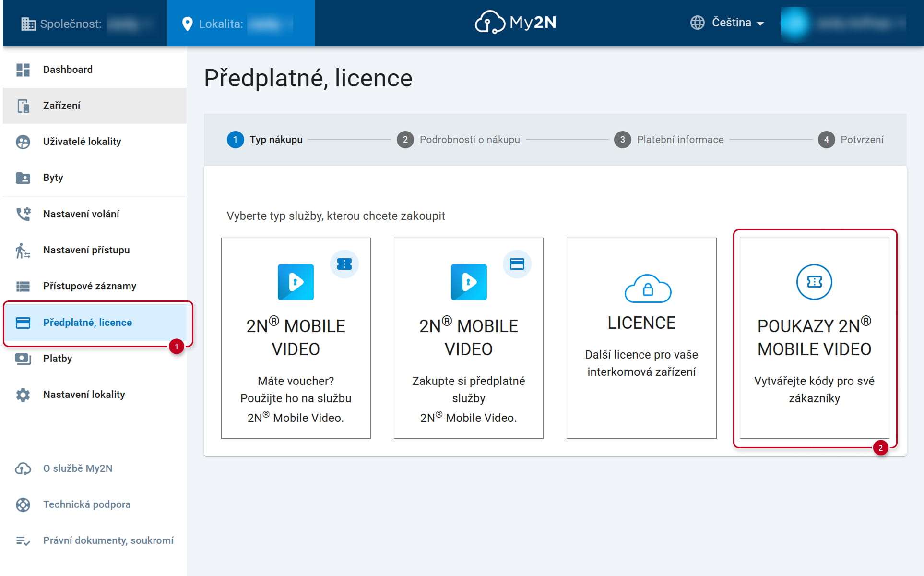The width and height of the screenshot is (924, 576).
Task: Click the Společnost building icon
Action: click(28, 24)
